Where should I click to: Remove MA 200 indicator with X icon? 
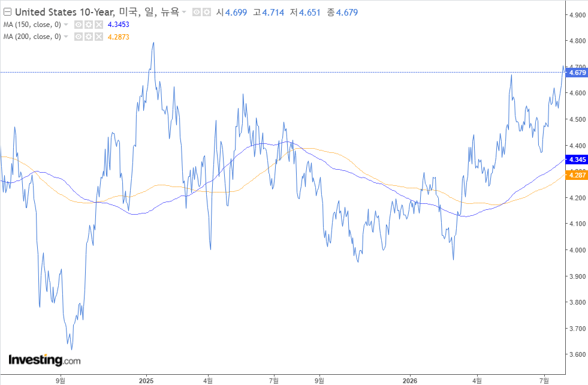coord(99,37)
